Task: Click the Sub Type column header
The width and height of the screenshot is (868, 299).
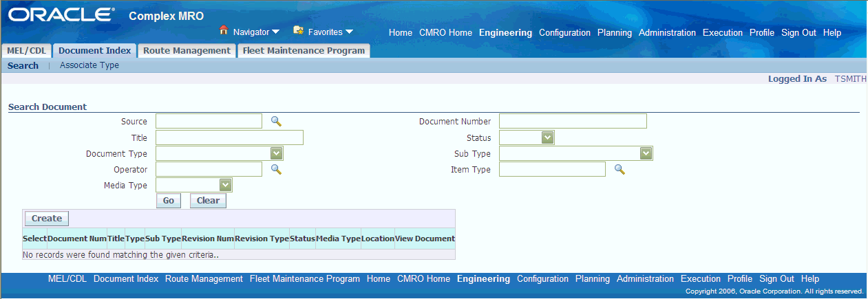Action: pos(163,239)
